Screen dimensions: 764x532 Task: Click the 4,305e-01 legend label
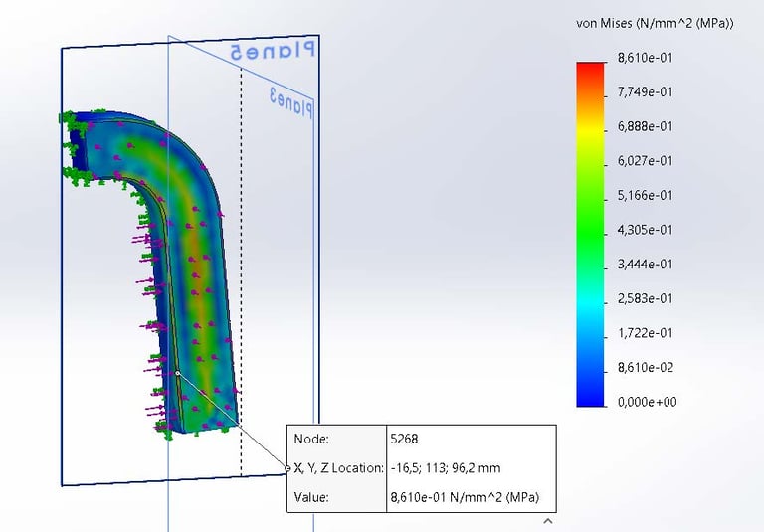(645, 230)
